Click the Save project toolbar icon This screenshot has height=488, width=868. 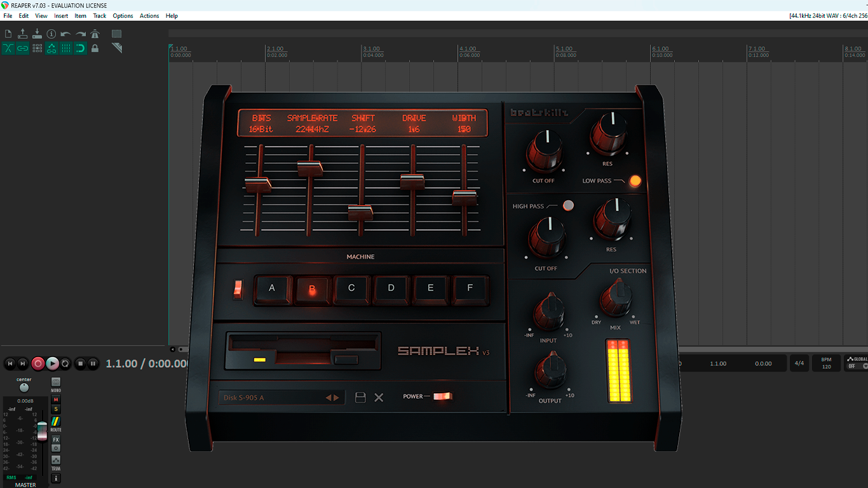[x=37, y=34]
